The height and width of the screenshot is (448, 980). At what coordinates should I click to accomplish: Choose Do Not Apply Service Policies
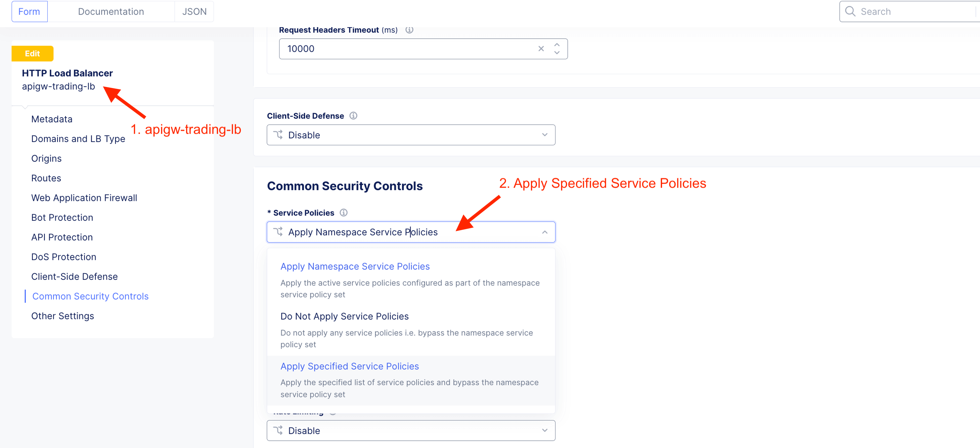344,316
